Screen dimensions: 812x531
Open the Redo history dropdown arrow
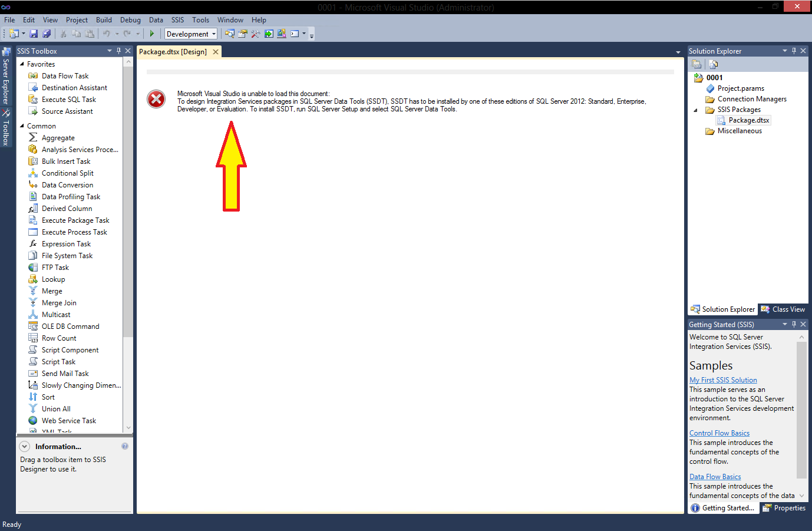(138, 34)
